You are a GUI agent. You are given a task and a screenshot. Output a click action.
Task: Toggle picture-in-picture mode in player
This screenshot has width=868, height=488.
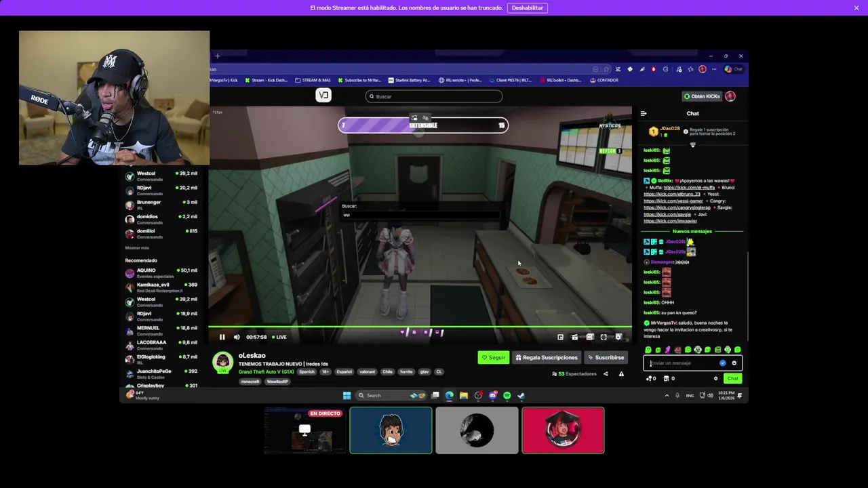coord(560,337)
